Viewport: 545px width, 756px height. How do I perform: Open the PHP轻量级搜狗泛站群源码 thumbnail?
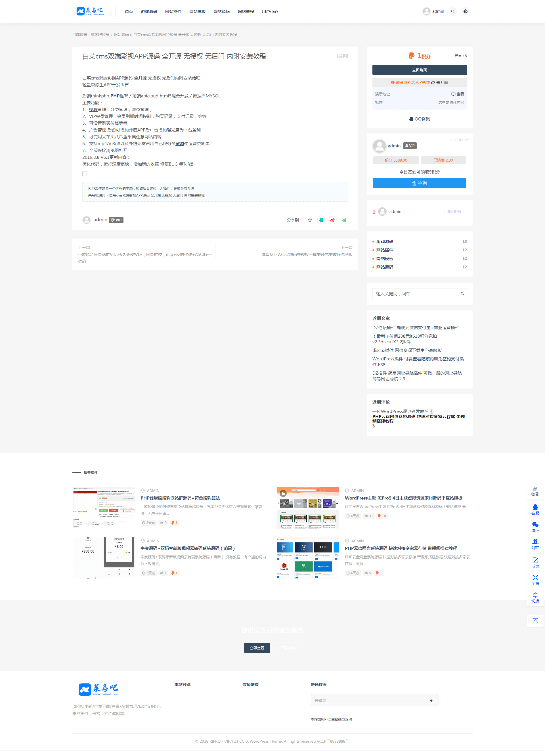pos(104,508)
